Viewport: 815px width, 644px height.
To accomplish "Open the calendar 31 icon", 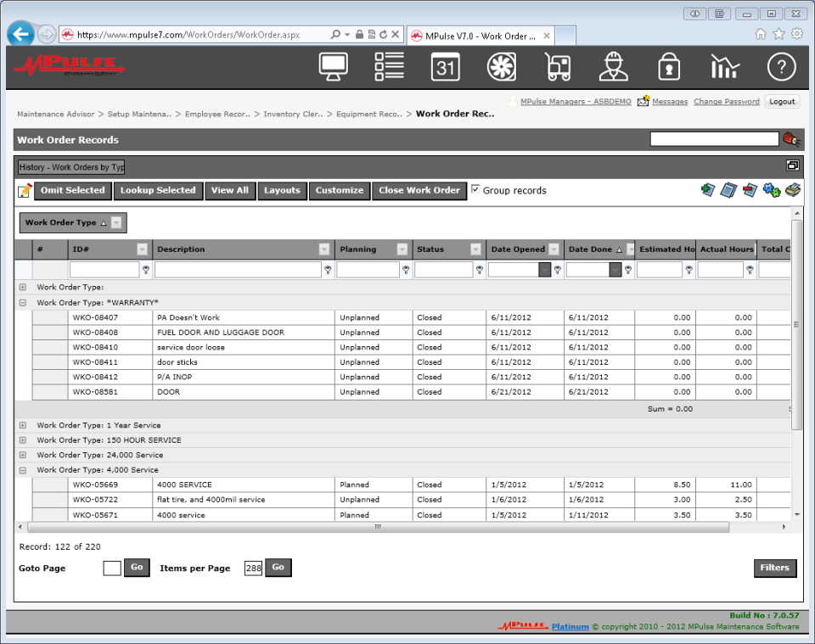I will 446,67.
